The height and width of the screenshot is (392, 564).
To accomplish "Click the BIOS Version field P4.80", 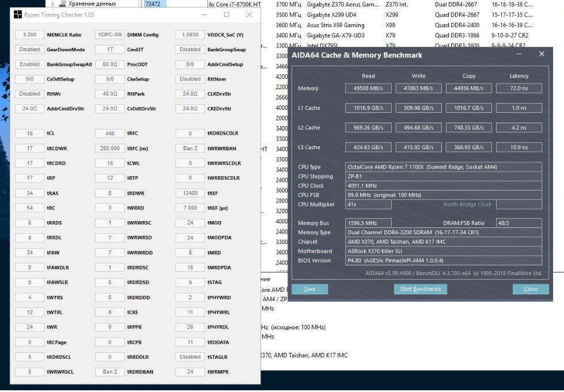I will coord(444,261).
